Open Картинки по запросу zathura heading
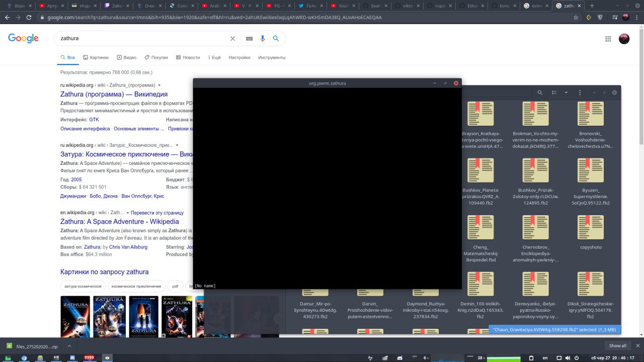 point(105,272)
